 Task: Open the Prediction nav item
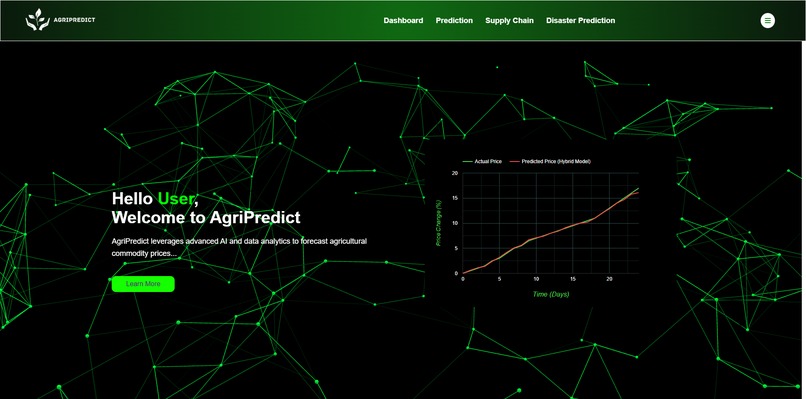(x=454, y=21)
